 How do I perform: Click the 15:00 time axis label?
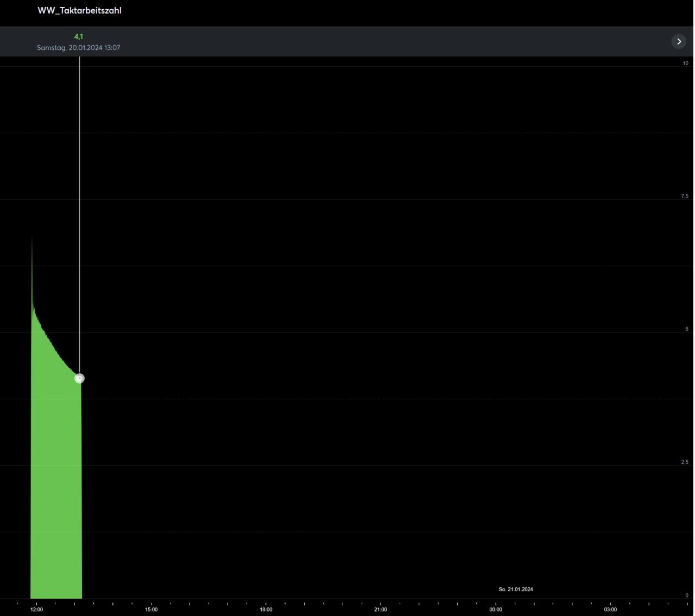click(x=151, y=609)
